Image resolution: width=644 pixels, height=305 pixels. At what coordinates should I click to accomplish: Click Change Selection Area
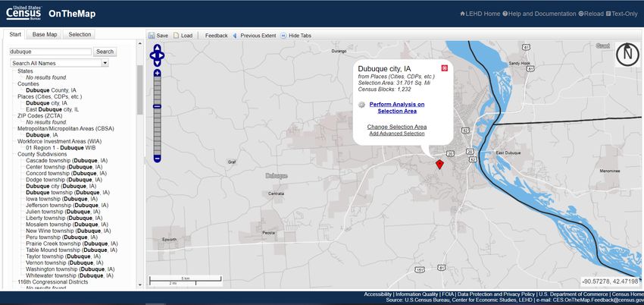[397, 127]
